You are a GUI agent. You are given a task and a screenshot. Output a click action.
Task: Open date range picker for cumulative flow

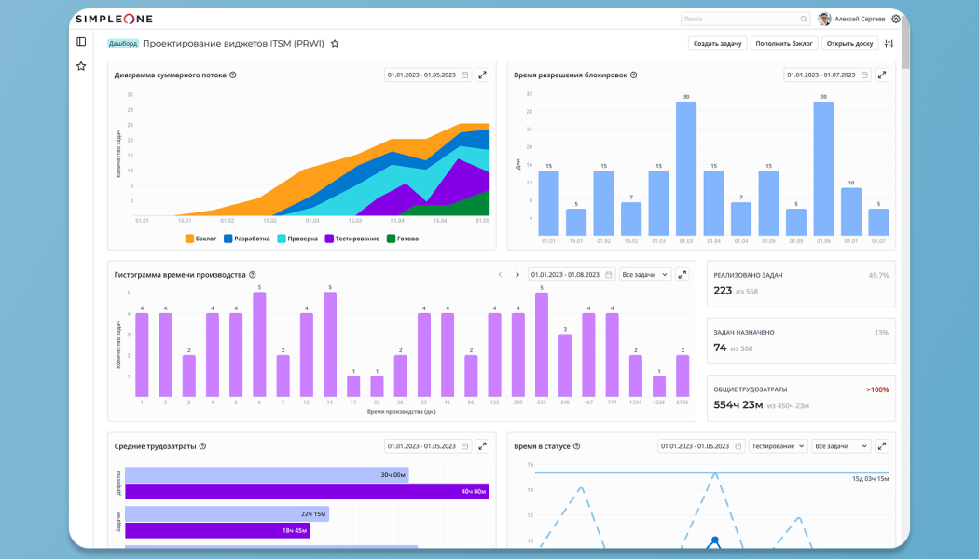[x=428, y=75]
